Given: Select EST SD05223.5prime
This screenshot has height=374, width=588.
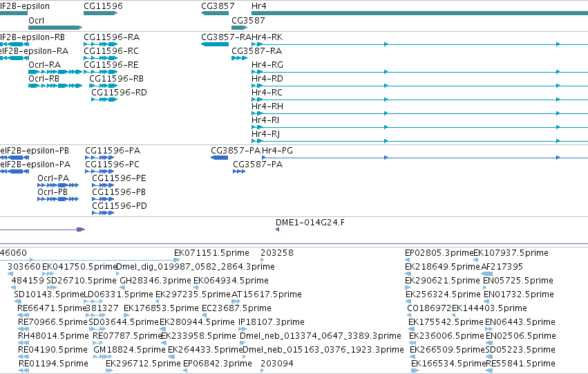Looking at the screenshot, I should tap(520, 350).
